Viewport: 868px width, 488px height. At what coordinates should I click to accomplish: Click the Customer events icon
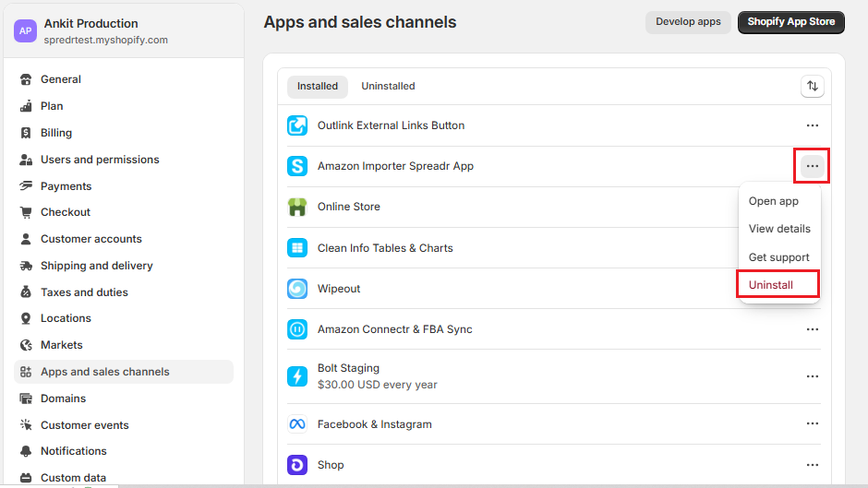(26, 425)
